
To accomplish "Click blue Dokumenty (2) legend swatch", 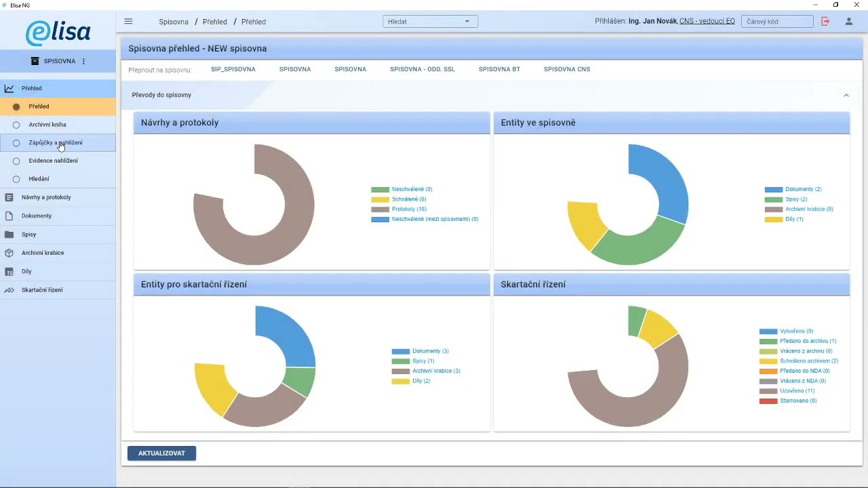I will pos(774,190).
